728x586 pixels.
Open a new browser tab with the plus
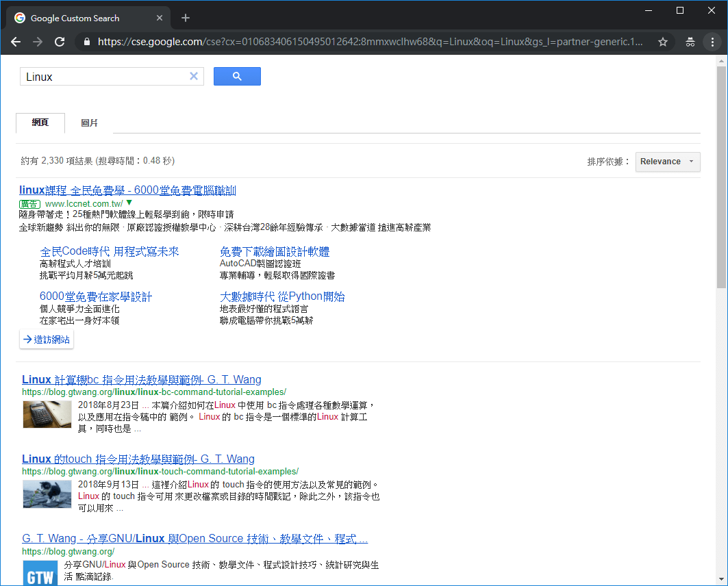click(x=185, y=17)
